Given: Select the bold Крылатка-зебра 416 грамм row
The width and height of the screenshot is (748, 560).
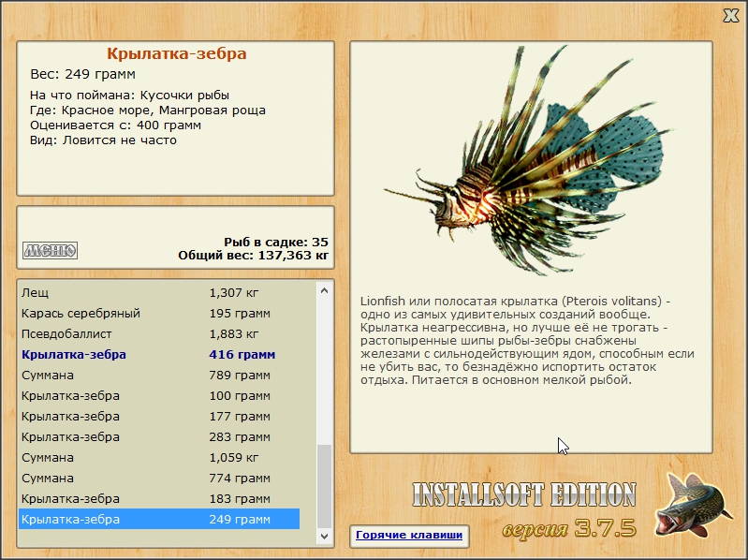Looking at the screenshot, I should (x=159, y=354).
